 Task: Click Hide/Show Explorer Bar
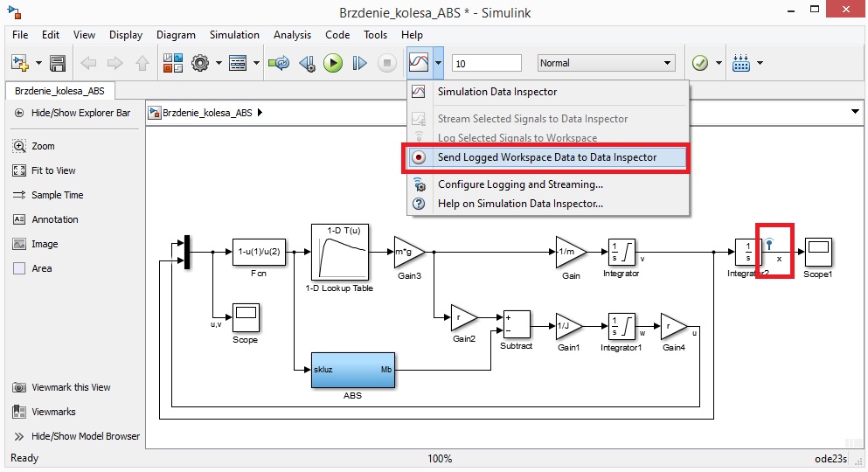73,113
